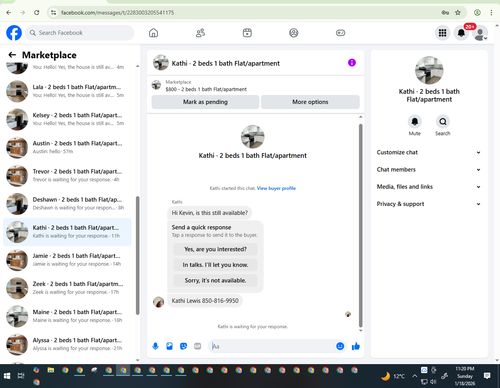Open Lala conversation in chat list
This screenshot has width=500, height=388.
pyautogui.click(x=68, y=91)
